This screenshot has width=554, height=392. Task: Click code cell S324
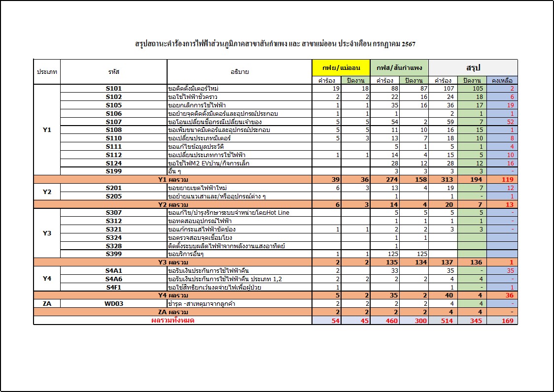click(114, 237)
